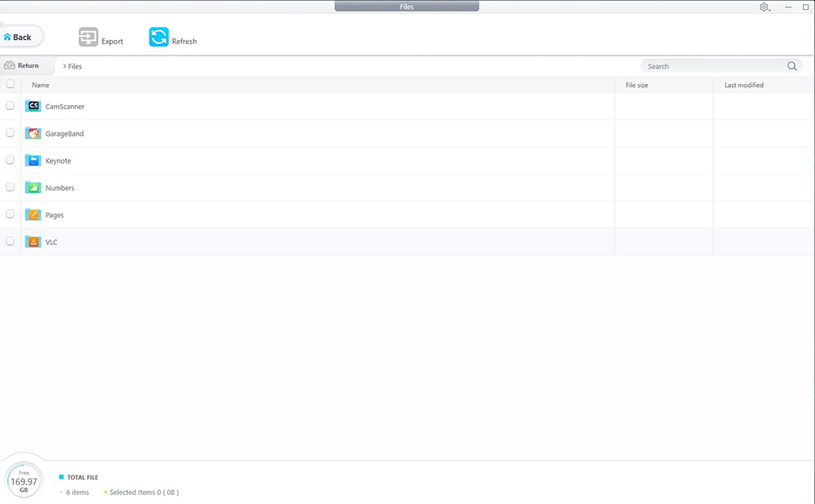
Task: Click the Return text label
Action: 28,65
